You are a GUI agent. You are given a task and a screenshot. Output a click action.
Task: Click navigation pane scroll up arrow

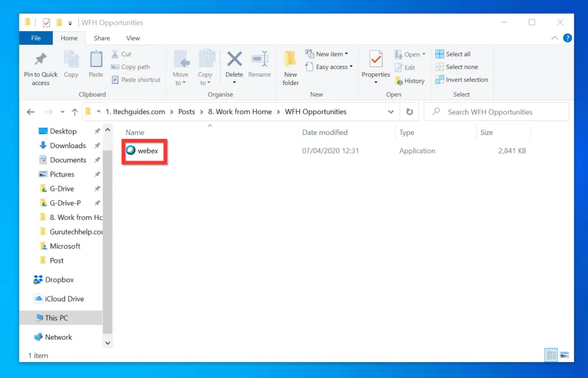(x=107, y=130)
